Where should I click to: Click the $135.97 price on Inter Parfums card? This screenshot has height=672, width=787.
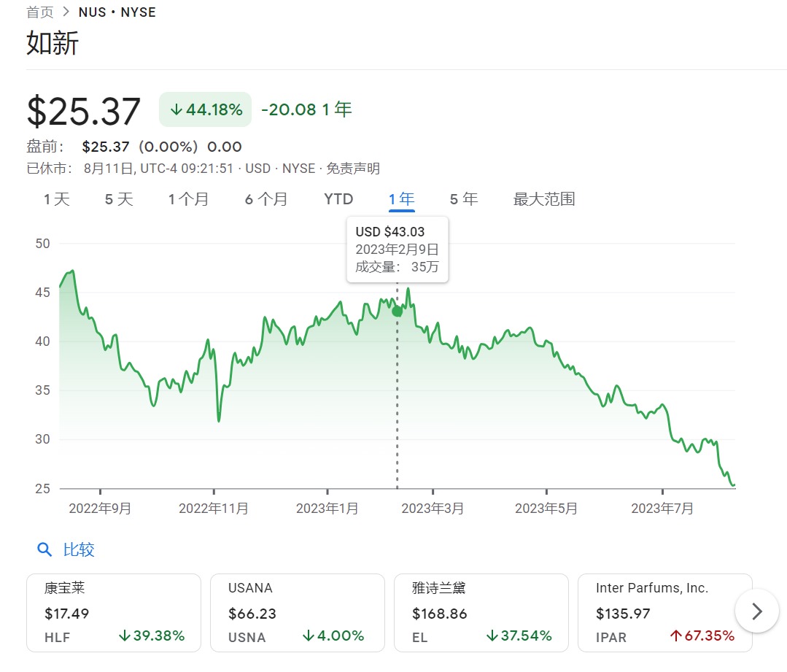(623, 614)
